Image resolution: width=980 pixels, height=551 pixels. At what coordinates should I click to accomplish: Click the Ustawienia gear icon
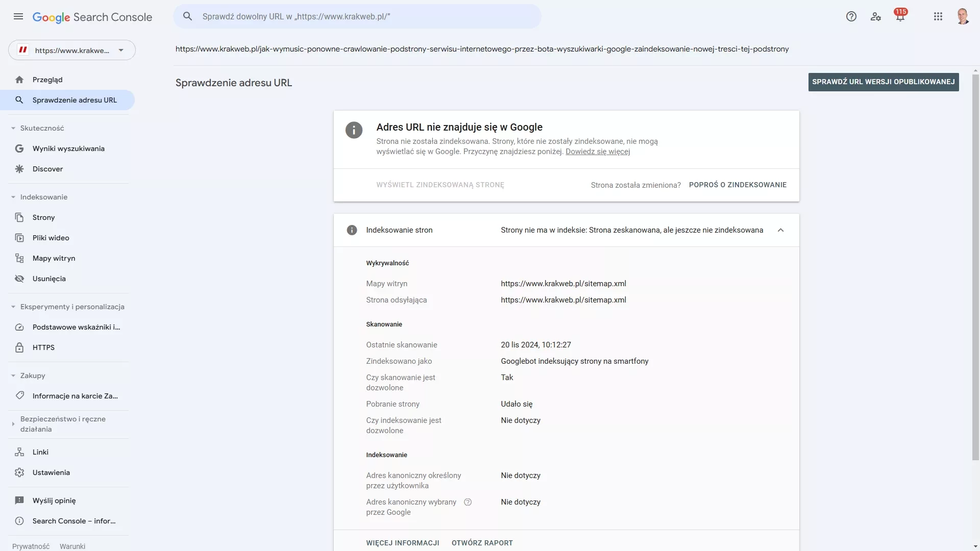click(19, 472)
